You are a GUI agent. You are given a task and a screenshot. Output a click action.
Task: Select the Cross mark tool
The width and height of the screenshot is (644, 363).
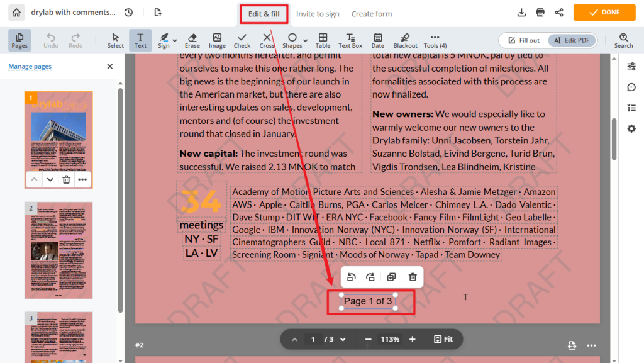(267, 40)
